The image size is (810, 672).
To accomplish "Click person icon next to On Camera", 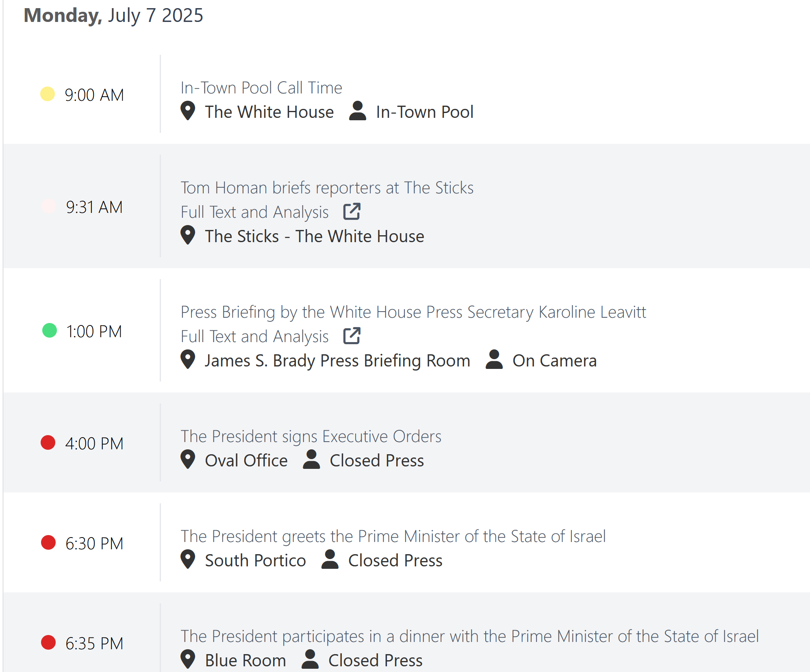I will pos(494,359).
